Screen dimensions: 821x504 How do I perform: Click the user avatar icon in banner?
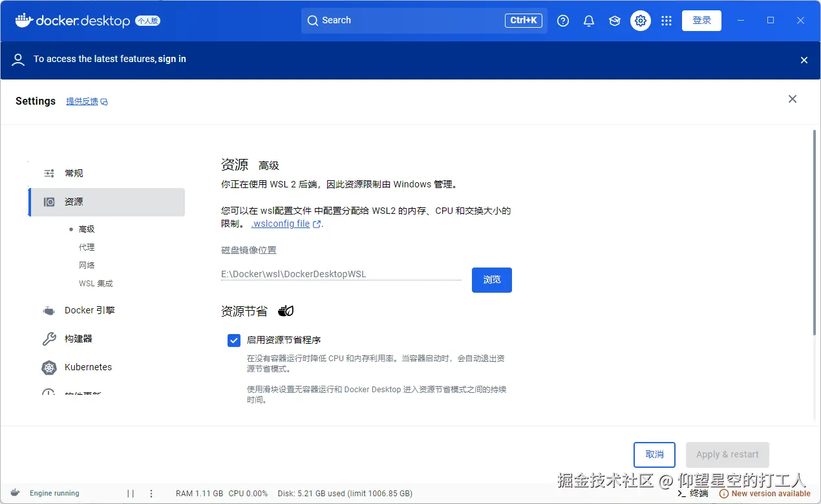coord(19,59)
